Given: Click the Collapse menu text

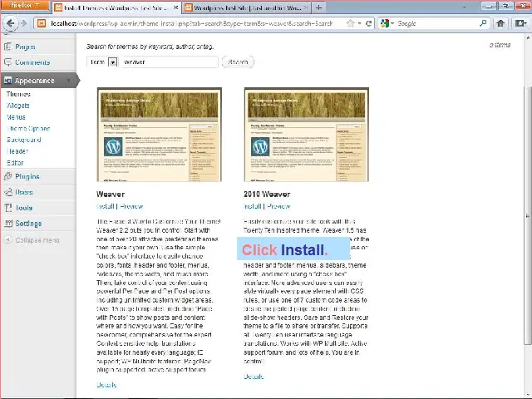Looking at the screenshot, I should tap(37, 240).
